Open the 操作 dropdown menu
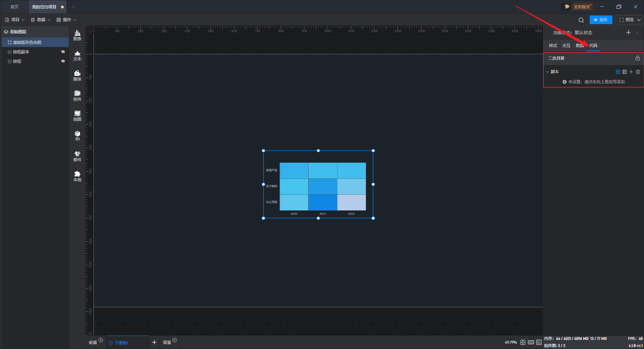Image resolution: width=644 pixels, height=349 pixels. pyautogui.click(x=66, y=20)
